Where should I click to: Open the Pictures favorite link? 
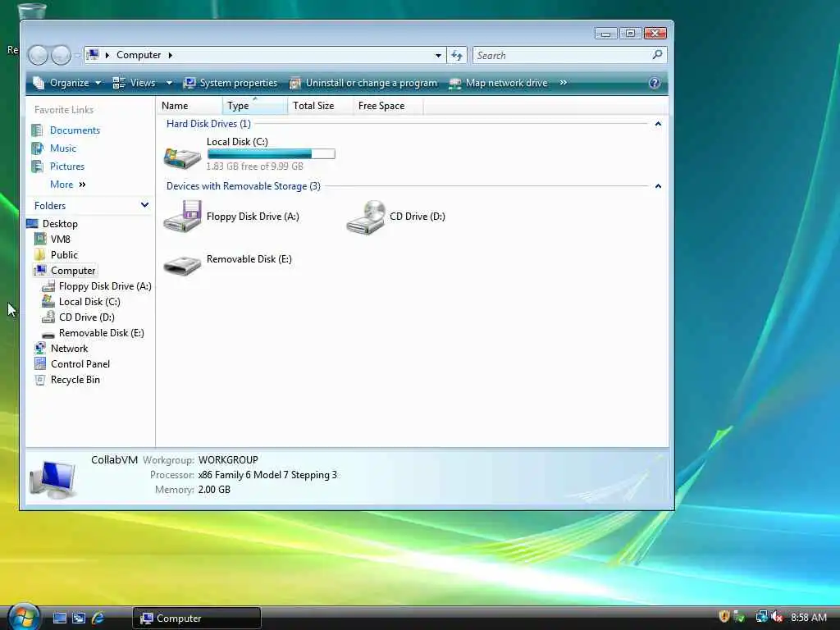[67, 167]
